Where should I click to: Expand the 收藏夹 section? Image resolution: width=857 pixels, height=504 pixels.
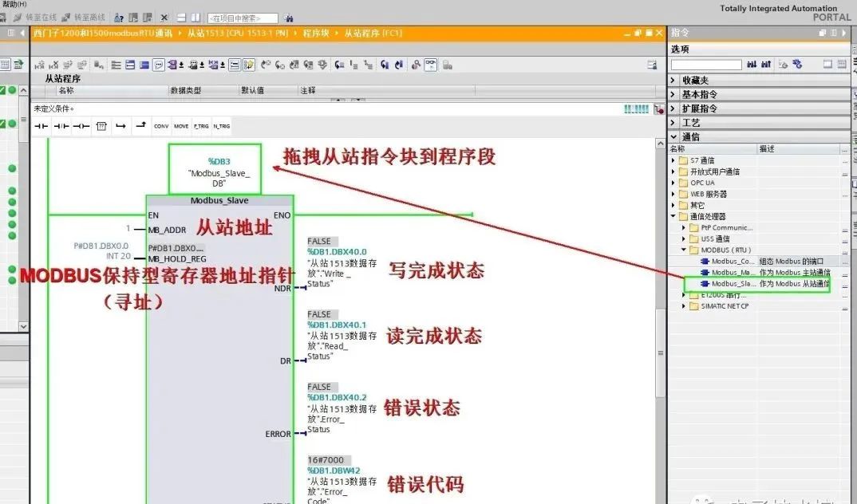point(673,81)
